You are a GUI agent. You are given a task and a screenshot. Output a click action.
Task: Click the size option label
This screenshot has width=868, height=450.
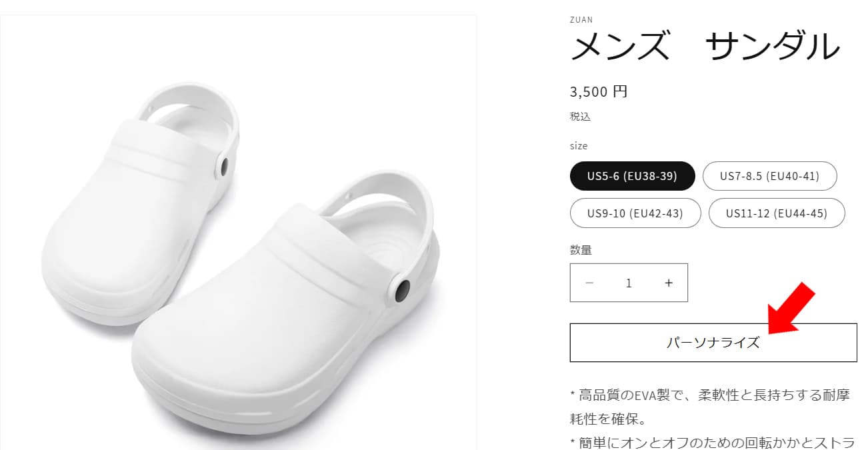[x=579, y=145]
